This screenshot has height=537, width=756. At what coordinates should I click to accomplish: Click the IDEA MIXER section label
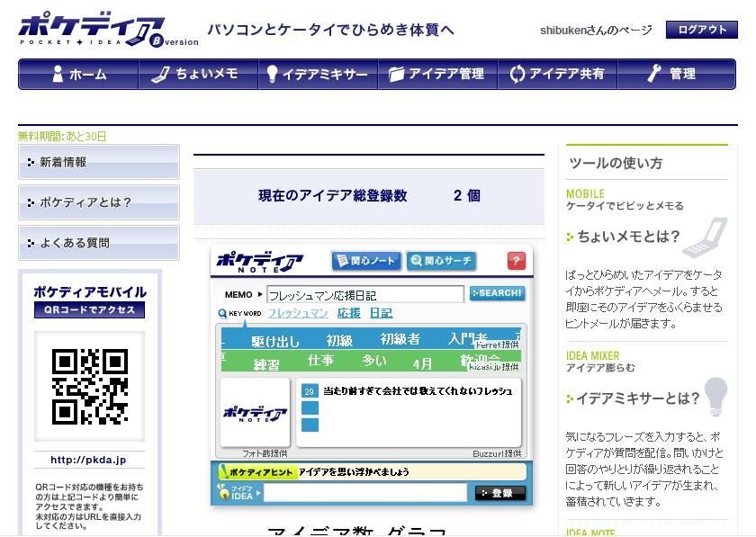[592, 355]
